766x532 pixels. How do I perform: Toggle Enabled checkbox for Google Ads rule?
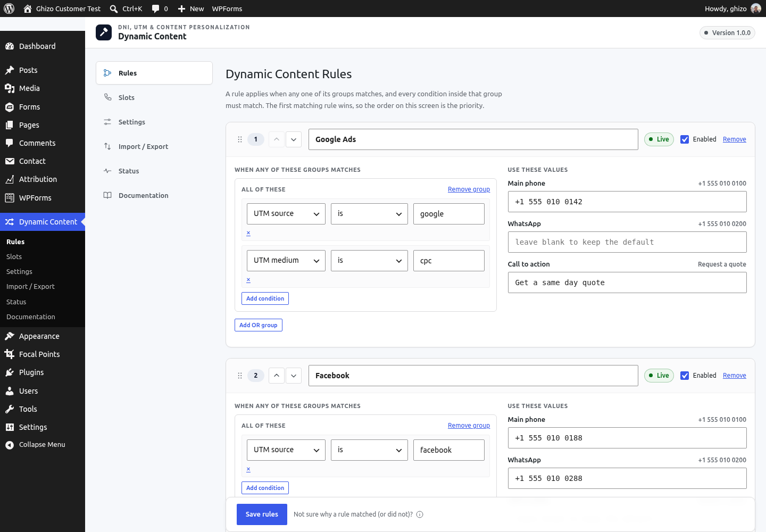click(x=685, y=139)
